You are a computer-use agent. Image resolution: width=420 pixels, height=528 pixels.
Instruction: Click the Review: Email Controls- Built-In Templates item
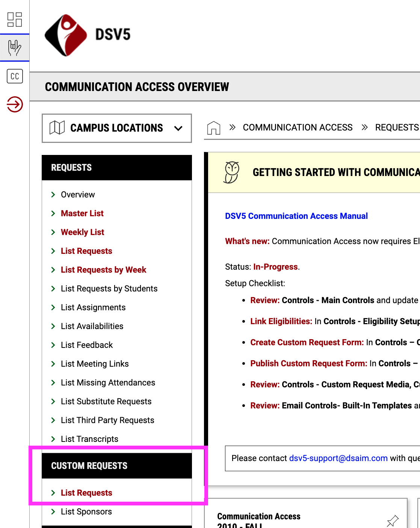tap(335, 405)
